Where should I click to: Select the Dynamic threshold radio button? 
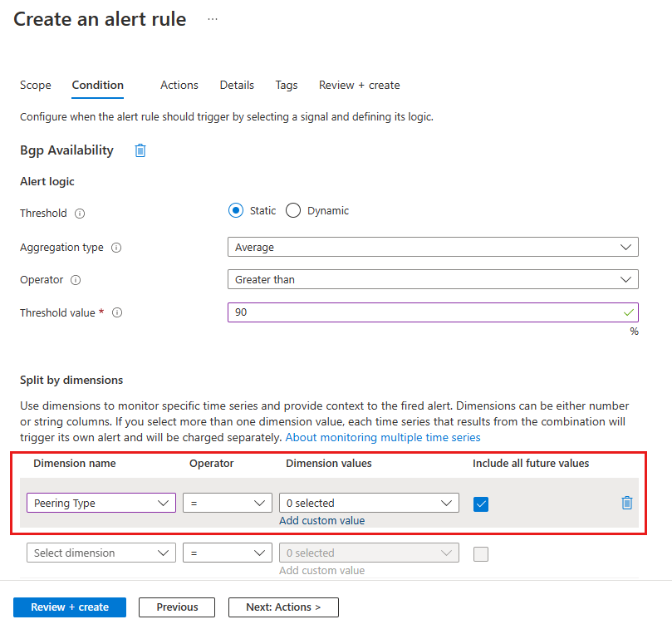(x=293, y=210)
